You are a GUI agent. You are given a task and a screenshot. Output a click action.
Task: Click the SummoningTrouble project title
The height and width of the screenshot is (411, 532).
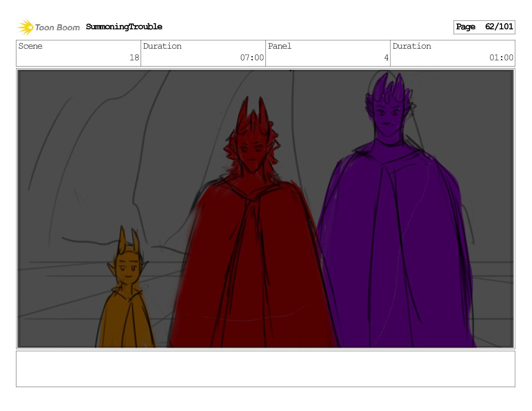point(124,27)
